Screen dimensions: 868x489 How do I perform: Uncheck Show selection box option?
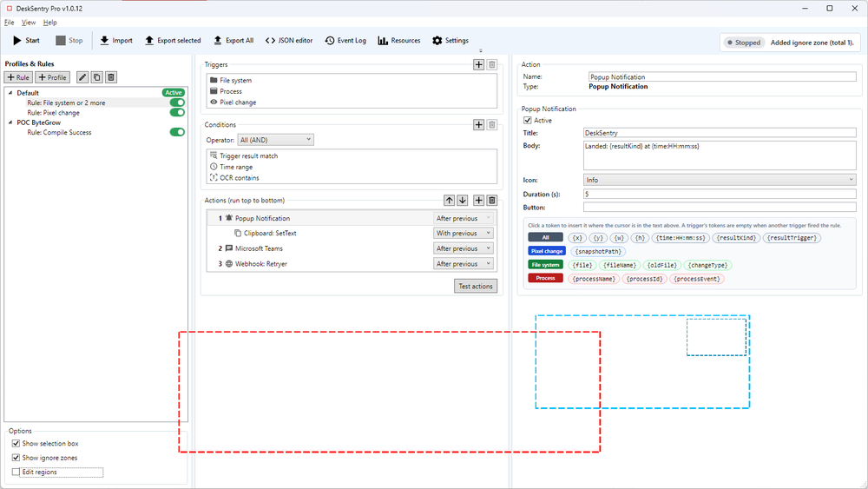[x=16, y=444]
